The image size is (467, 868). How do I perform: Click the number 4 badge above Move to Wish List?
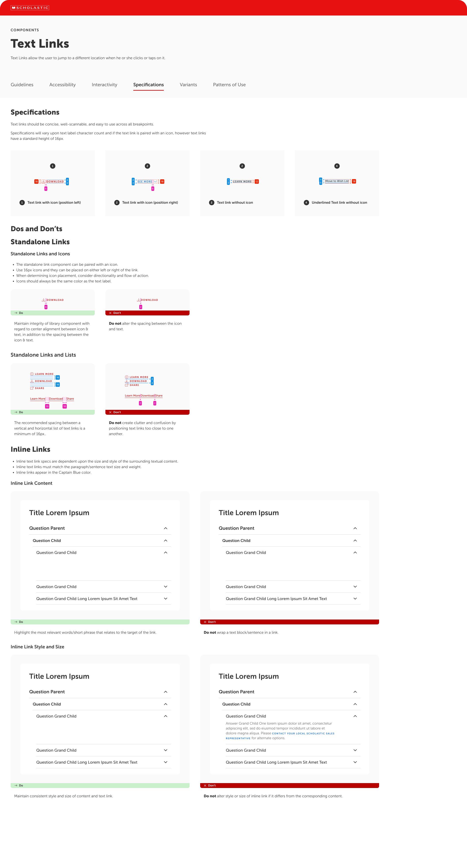[337, 166]
